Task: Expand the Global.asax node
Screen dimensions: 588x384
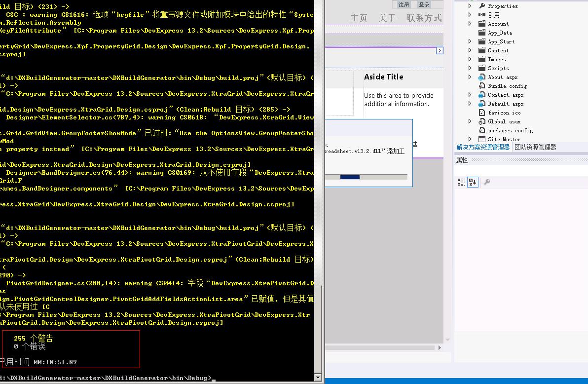Action: tap(470, 121)
